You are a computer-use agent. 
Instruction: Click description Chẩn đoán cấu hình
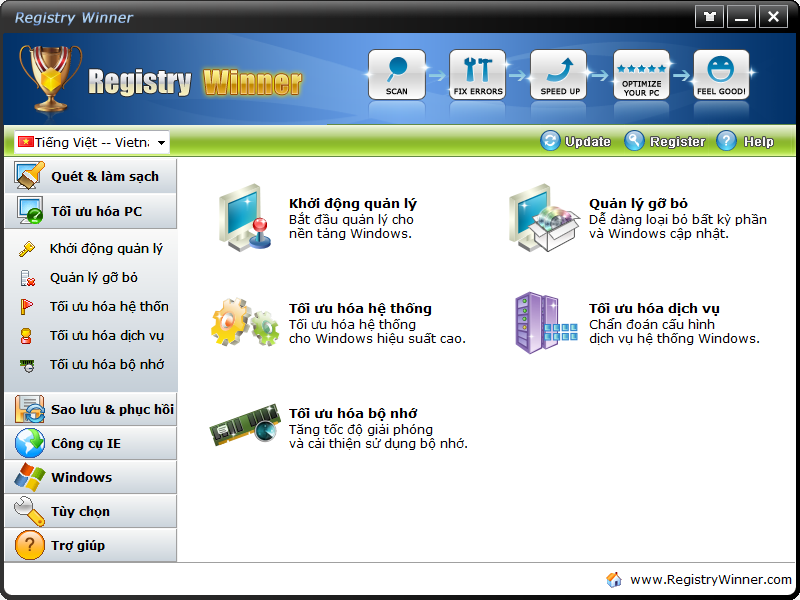click(652, 324)
